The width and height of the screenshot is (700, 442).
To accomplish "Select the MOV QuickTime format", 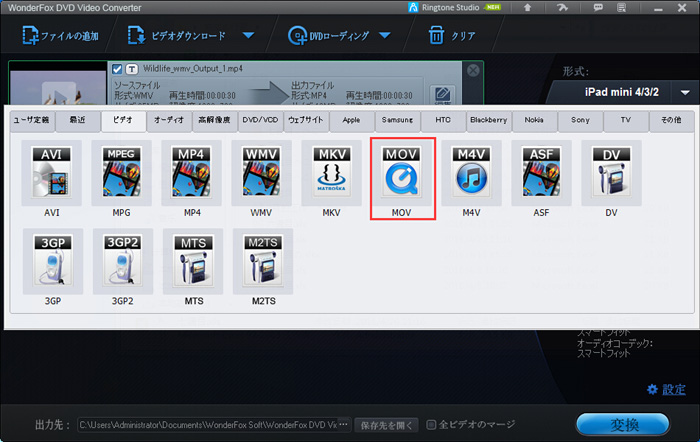I will click(401, 173).
